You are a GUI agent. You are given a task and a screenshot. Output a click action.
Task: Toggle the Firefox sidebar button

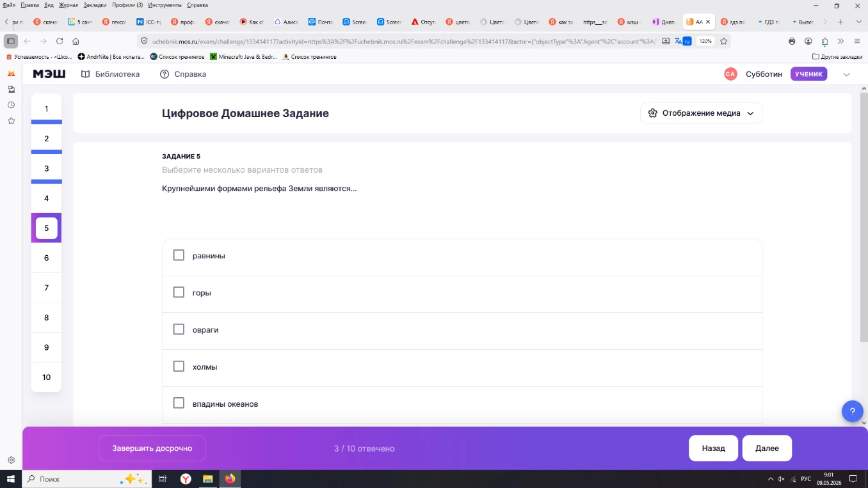(10, 41)
